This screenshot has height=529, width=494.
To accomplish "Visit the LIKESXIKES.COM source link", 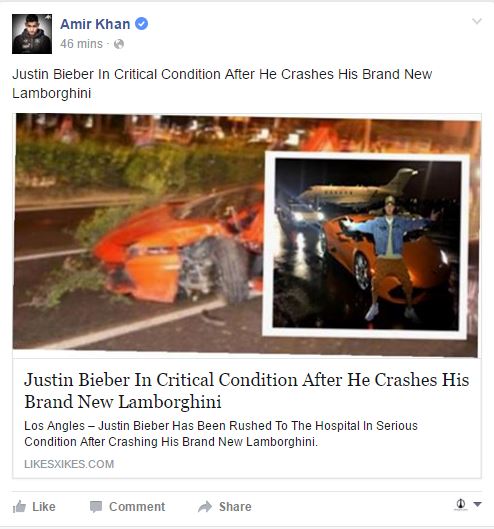I will pos(69,464).
